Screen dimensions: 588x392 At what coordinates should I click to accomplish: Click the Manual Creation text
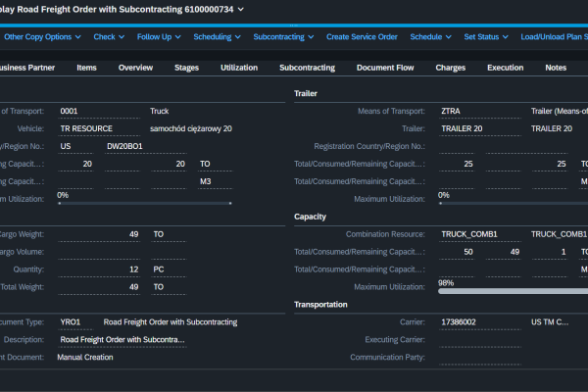coord(85,358)
